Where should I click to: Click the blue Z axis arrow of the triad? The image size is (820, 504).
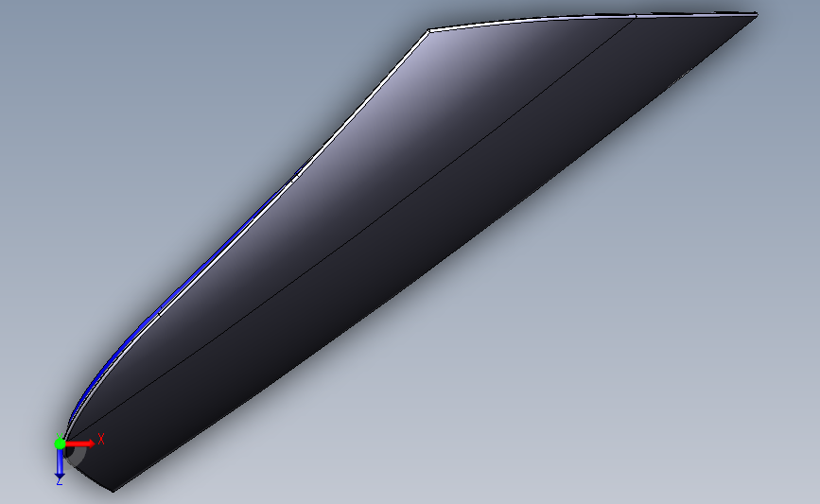click(60, 464)
